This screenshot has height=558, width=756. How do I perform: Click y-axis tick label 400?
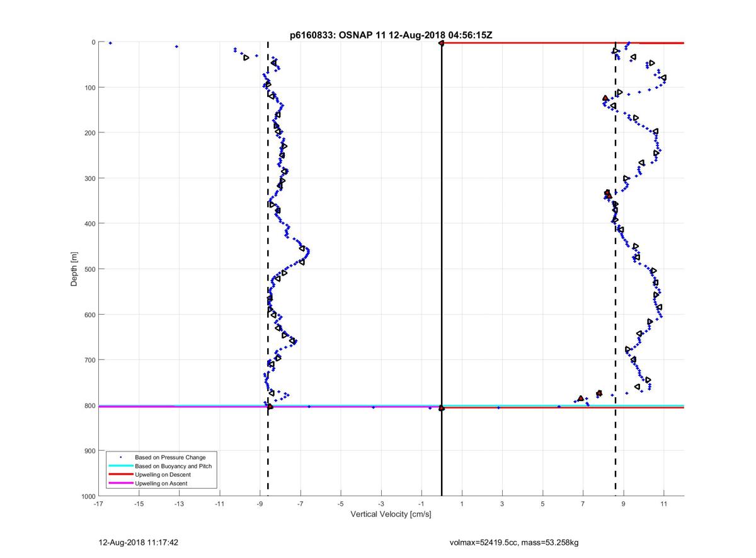[x=89, y=224]
